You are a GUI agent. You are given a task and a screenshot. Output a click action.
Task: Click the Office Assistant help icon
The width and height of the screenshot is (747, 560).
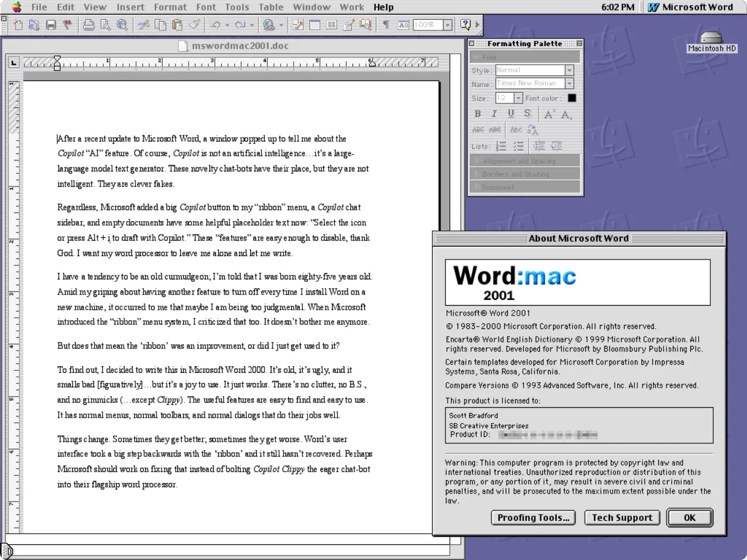tap(465, 25)
